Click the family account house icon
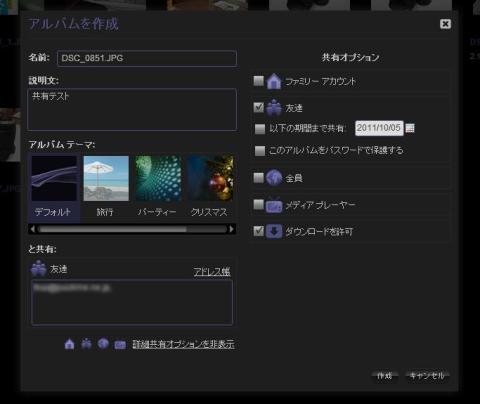 (274, 81)
